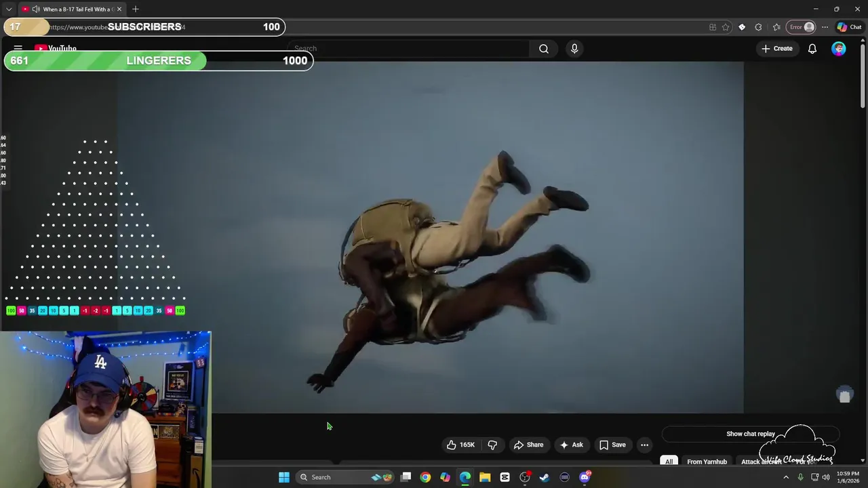
Task: Click the profile Error button
Action: click(802, 27)
